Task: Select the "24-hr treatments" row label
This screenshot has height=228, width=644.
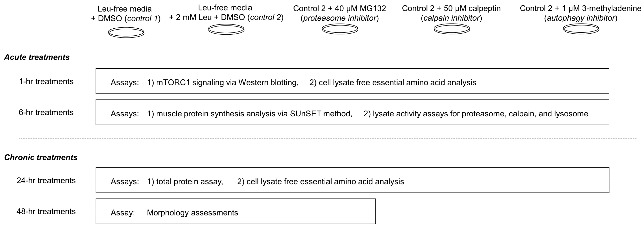Action: click(x=46, y=181)
